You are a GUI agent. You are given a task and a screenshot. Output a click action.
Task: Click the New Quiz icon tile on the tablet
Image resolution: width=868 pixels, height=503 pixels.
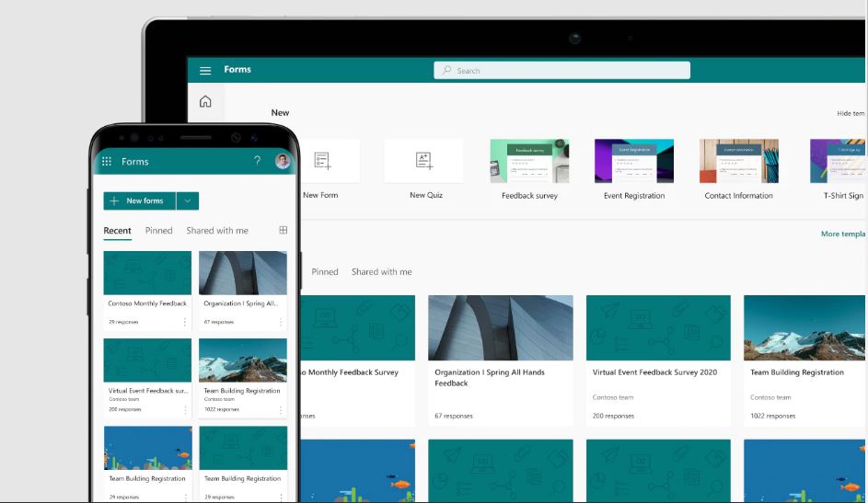pos(424,160)
